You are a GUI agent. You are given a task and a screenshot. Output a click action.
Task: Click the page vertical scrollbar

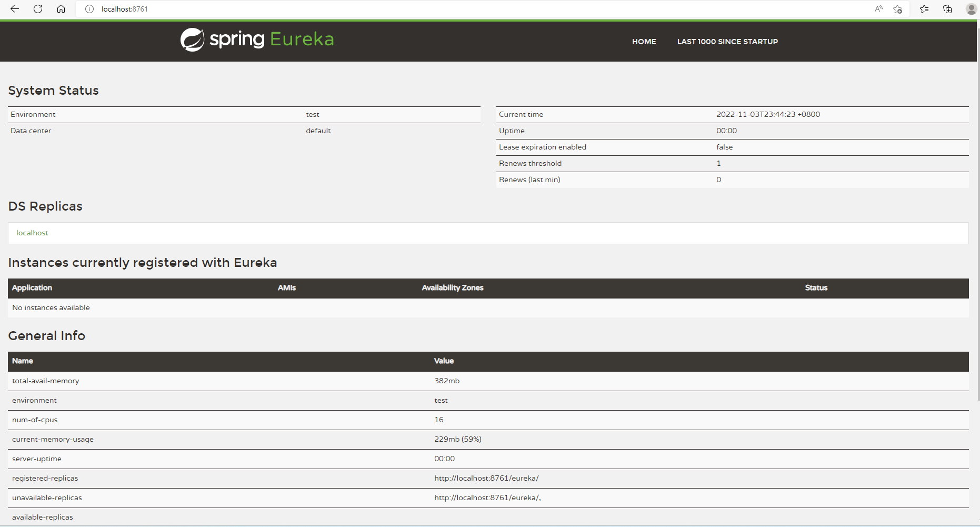pyautogui.click(x=978, y=211)
